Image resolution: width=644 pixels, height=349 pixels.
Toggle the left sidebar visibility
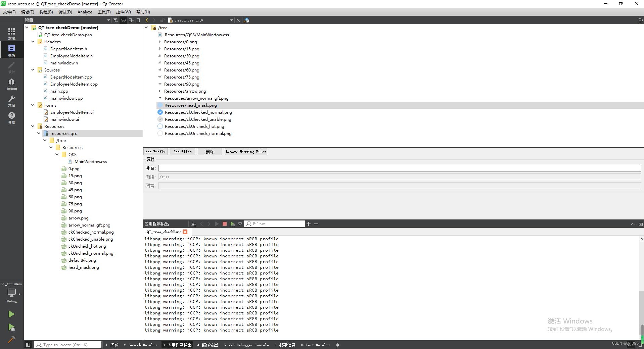tap(28, 345)
